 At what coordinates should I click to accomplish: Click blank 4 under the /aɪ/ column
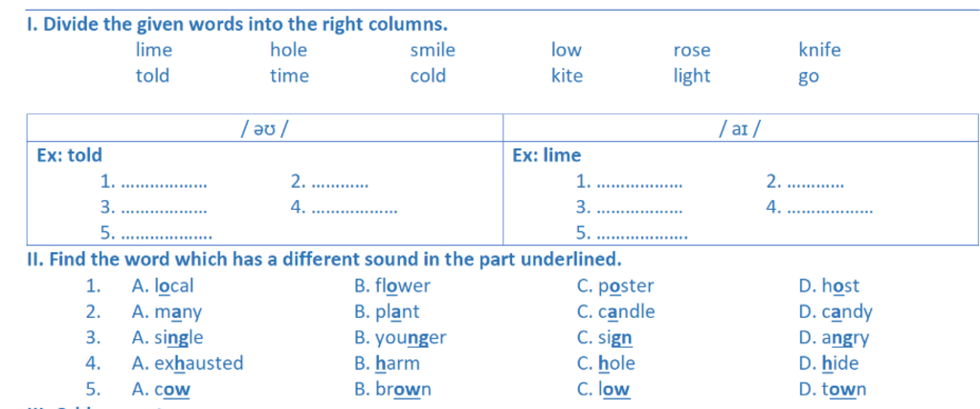point(828,207)
